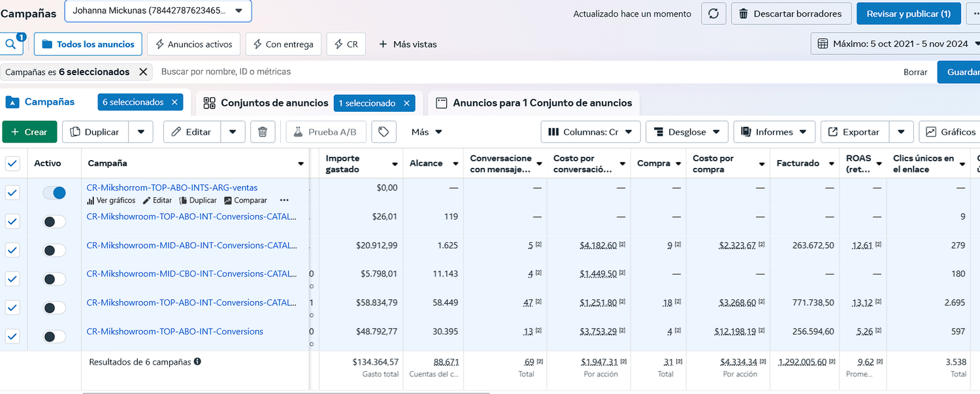Switch to Conjuntos de anuncios tab

(x=274, y=103)
